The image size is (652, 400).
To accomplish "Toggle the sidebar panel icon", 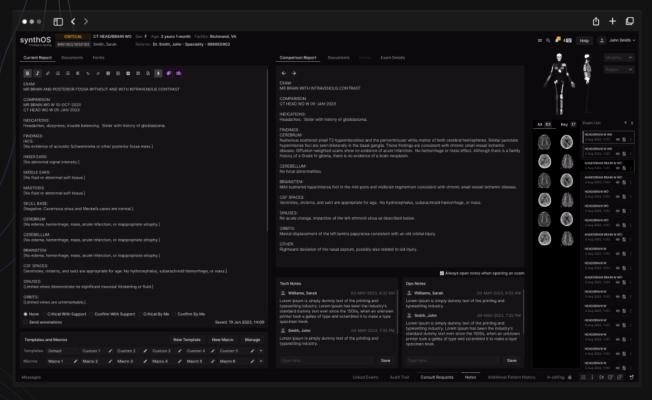I will [58, 21].
